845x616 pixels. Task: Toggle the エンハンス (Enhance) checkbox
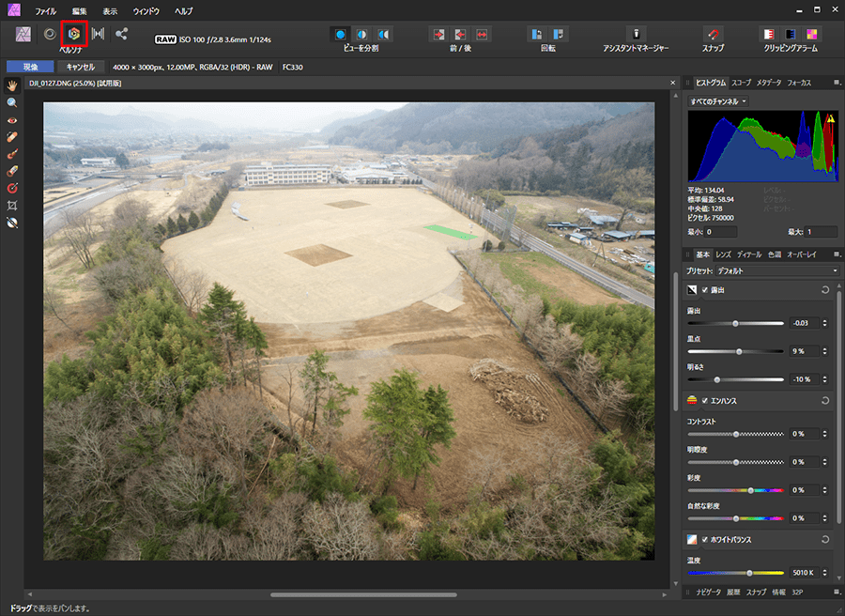pos(705,401)
